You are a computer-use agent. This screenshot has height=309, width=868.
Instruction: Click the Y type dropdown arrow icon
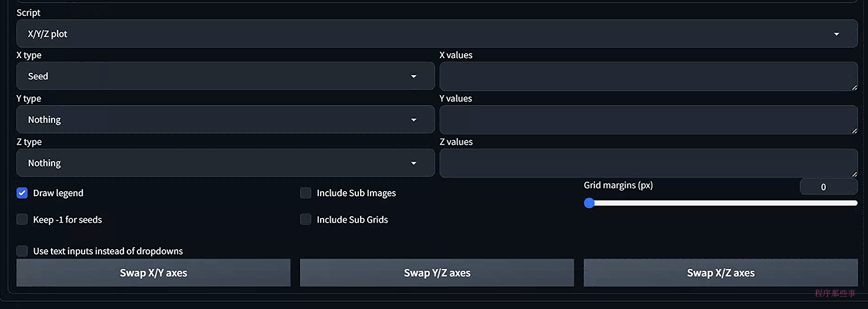[x=413, y=120]
